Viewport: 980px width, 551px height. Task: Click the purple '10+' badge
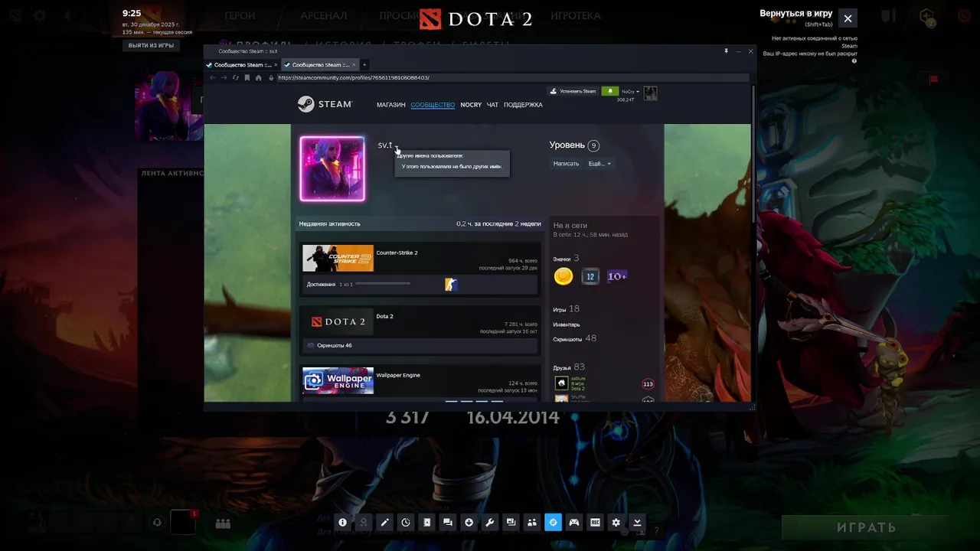pos(617,276)
